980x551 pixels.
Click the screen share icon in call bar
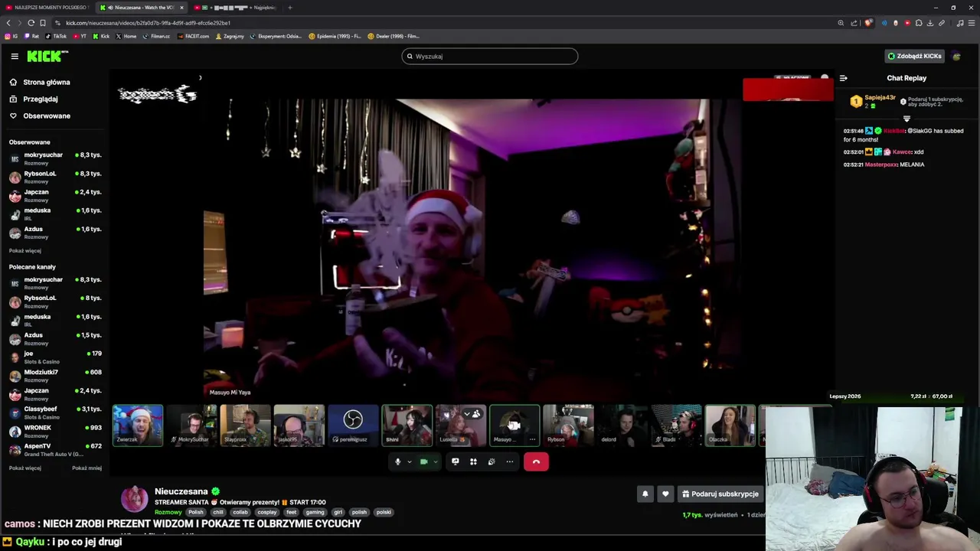coord(455,461)
